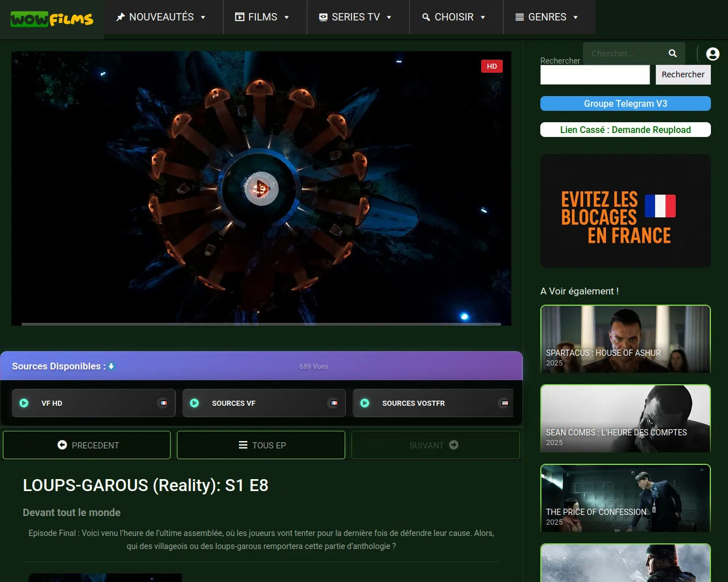Open the GENRES menu
This screenshot has width=728, height=582.
[x=549, y=17]
